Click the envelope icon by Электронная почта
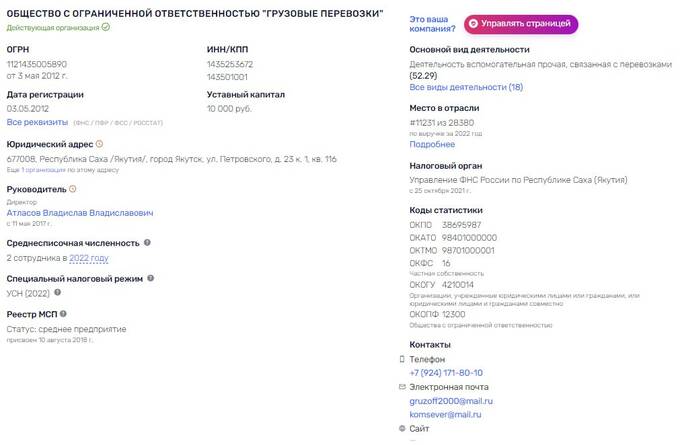This screenshot has height=445, width=680. [402, 386]
